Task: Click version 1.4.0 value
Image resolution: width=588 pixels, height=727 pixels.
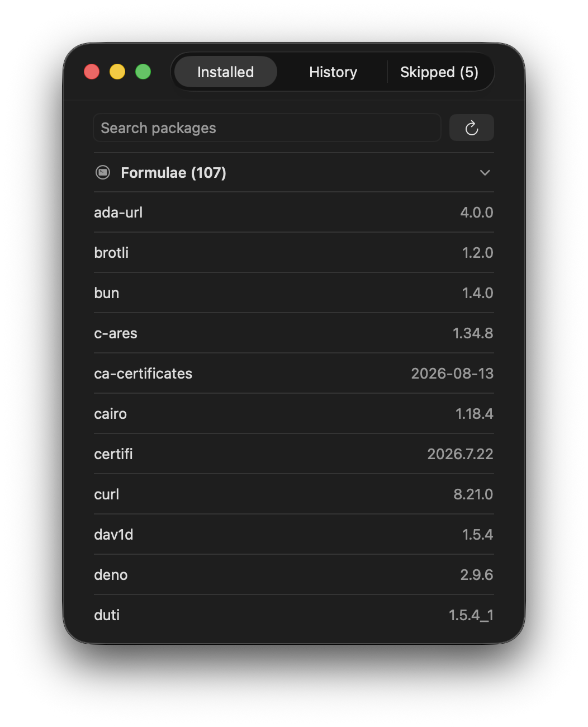Action: click(478, 293)
